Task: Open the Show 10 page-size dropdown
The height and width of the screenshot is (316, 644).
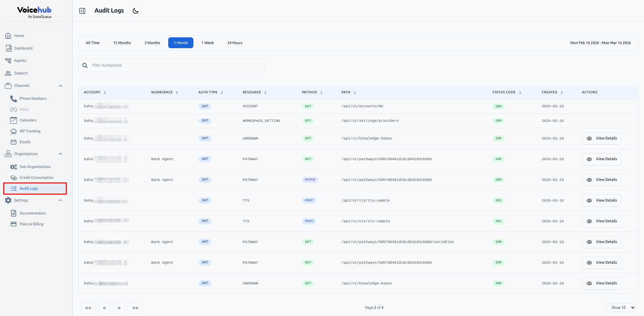Action: pos(621,308)
